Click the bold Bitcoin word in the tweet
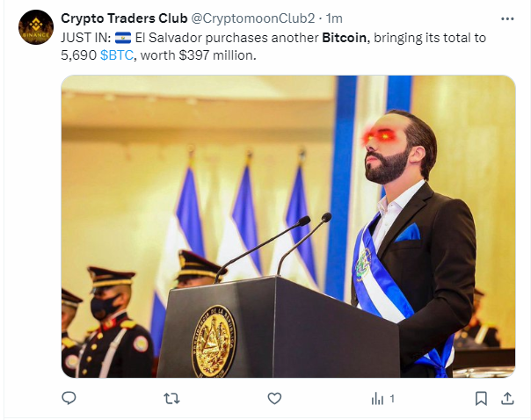 344,38
